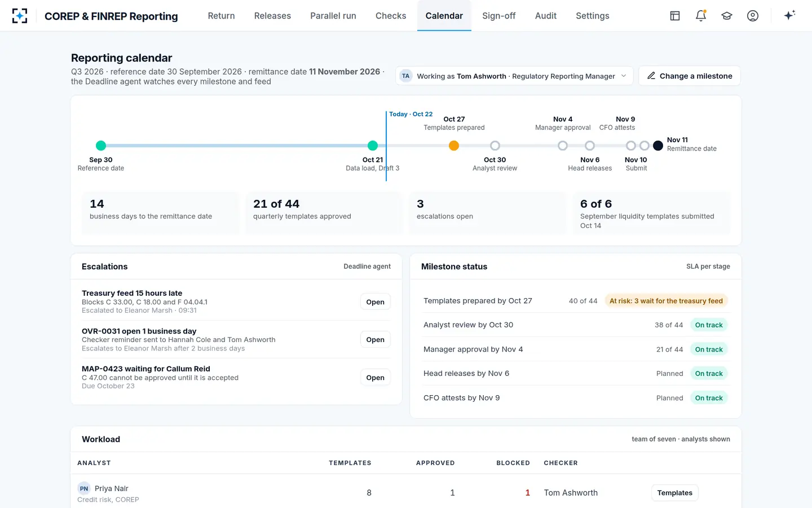Viewport: 812px width, 508px height.
Task: Select the Sep 30 Reference date marker
Action: coord(101,146)
